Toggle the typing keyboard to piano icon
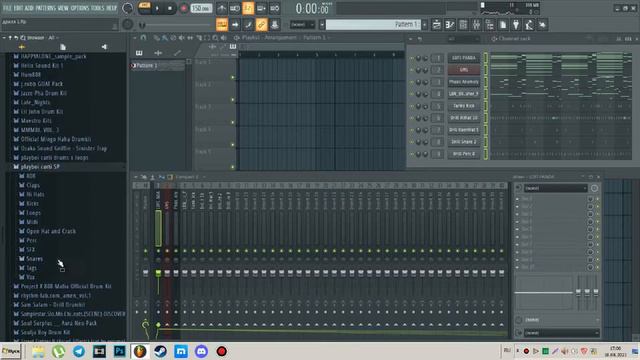The height and width of the screenshot is (360, 640). [x=222, y=25]
